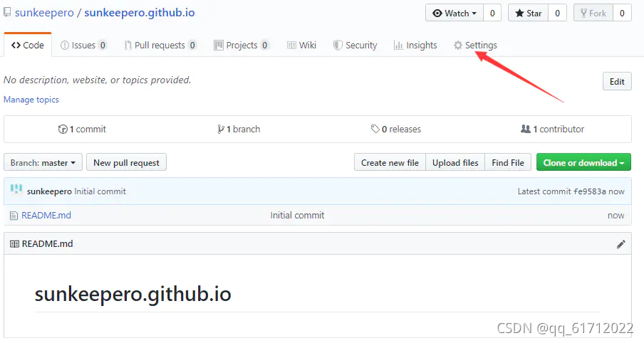
Task: Click the sunkeepero avatar in the commit bar
Action: tap(16, 189)
